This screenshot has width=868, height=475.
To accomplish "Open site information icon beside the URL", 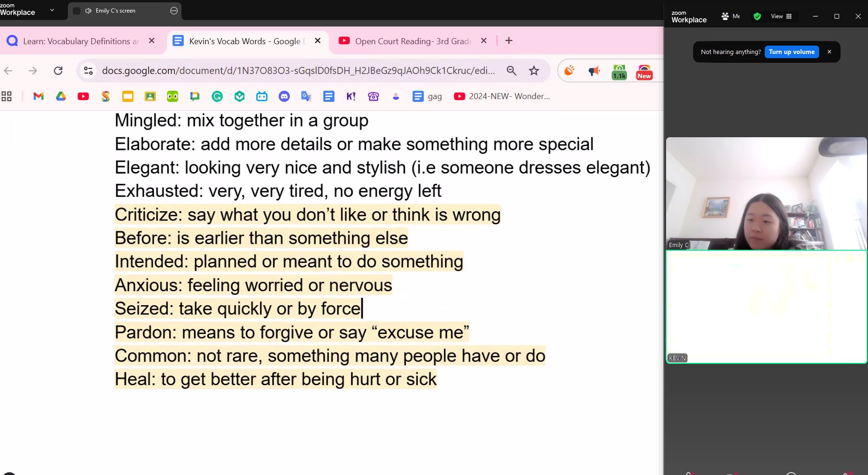I will coord(88,71).
